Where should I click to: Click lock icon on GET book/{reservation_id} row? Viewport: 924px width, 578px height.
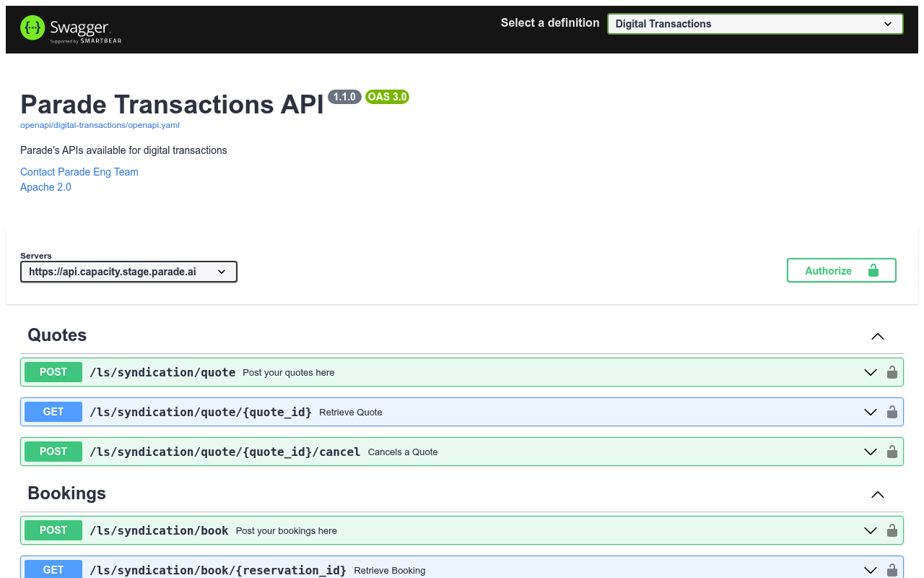892,570
